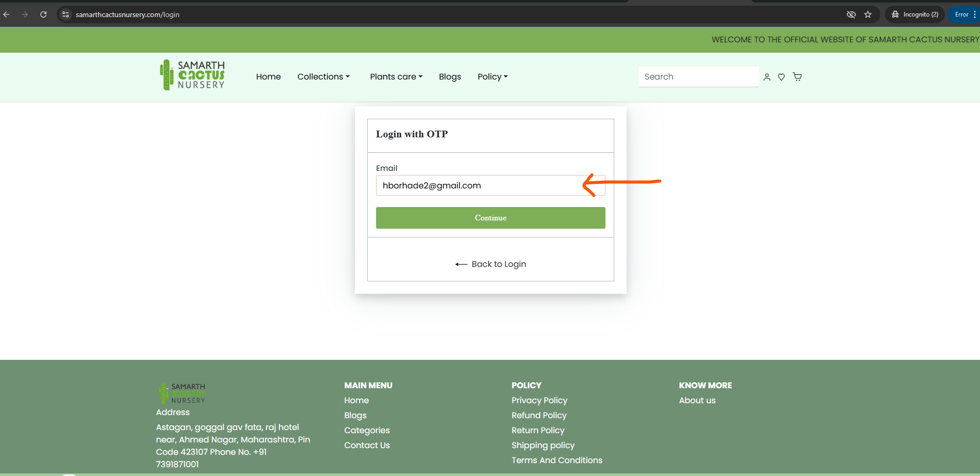The width and height of the screenshot is (980, 476).
Task: Go to the Home menu item in header
Action: (x=269, y=76)
